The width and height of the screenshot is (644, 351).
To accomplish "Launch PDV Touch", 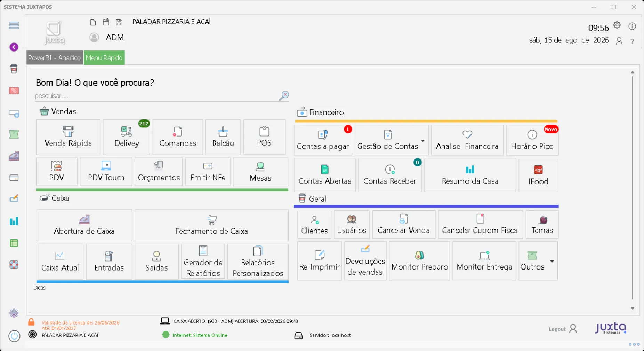I will point(106,172).
